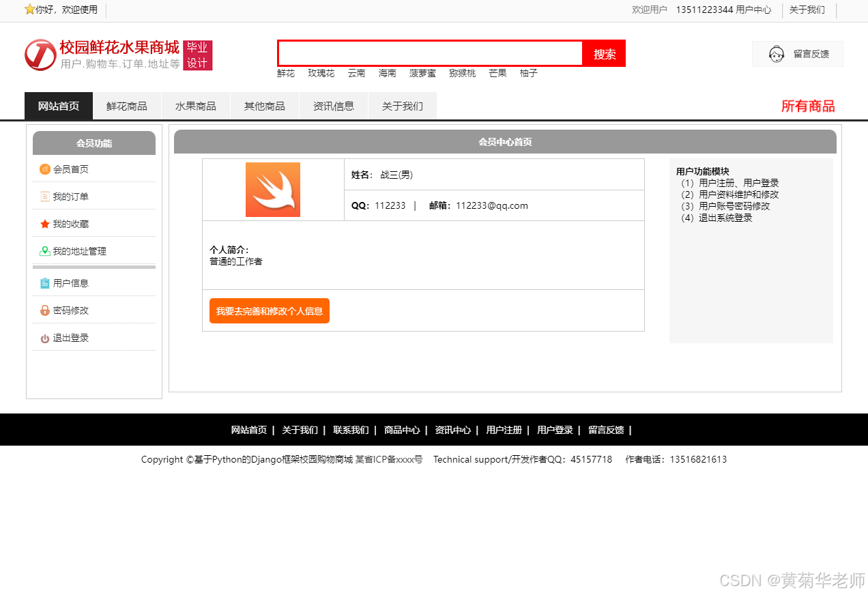Open the 留言反馈 button at top right

point(798,54)
